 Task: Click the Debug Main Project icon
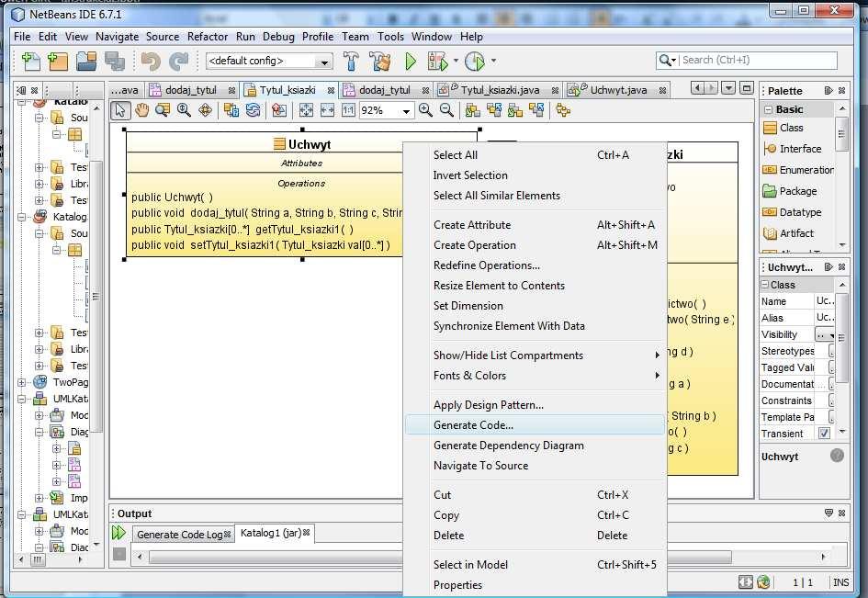coord(437,61)
